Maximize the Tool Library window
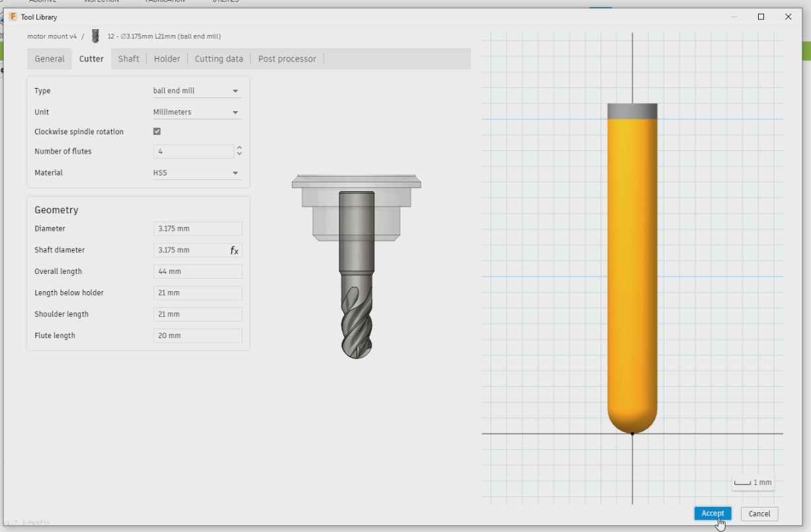Screen dimensions: 811x532 click(761, 17)
